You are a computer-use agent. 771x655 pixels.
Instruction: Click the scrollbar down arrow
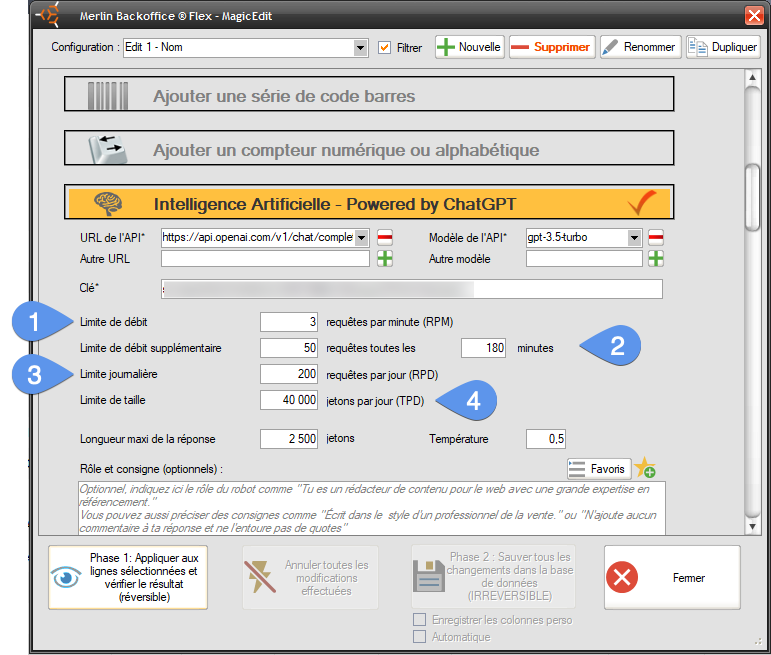(x=752, y=527)
